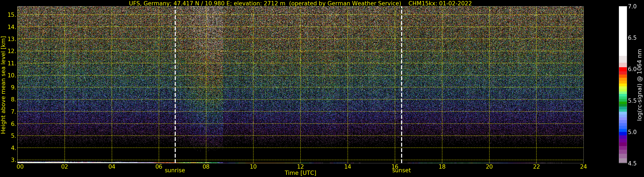Click the "3." height axis tick label

(14, 160)
